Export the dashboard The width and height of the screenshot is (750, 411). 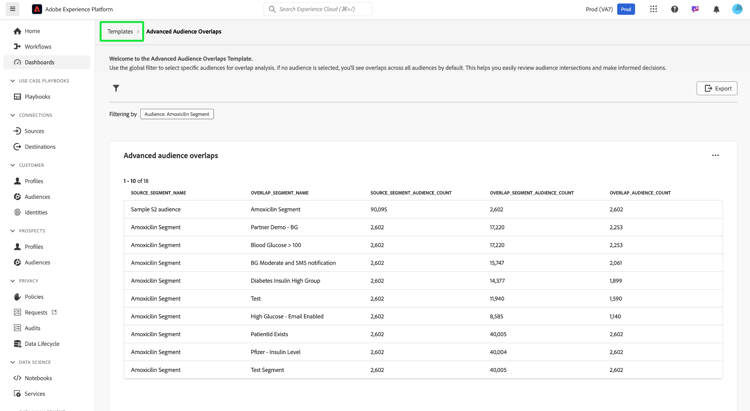[716, 88]
